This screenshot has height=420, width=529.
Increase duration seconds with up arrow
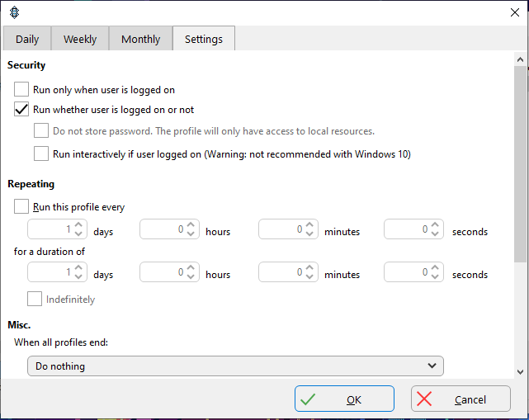click(x=435, y=268)
